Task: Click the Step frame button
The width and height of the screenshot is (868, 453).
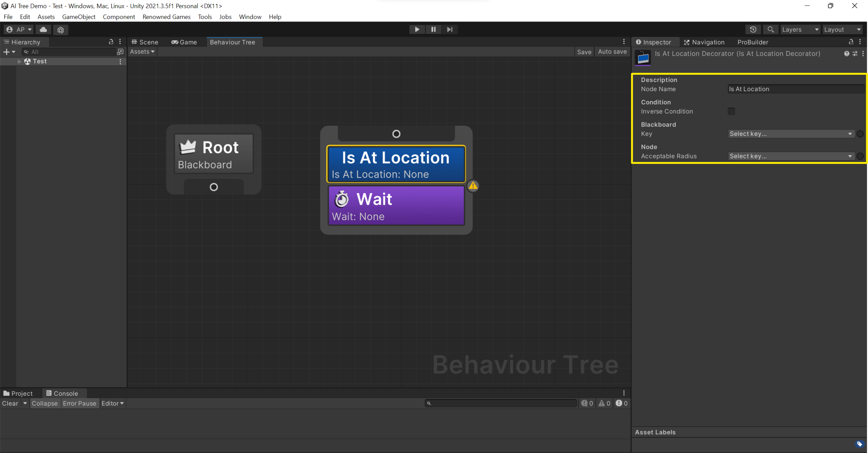Action: click(449, 29)
